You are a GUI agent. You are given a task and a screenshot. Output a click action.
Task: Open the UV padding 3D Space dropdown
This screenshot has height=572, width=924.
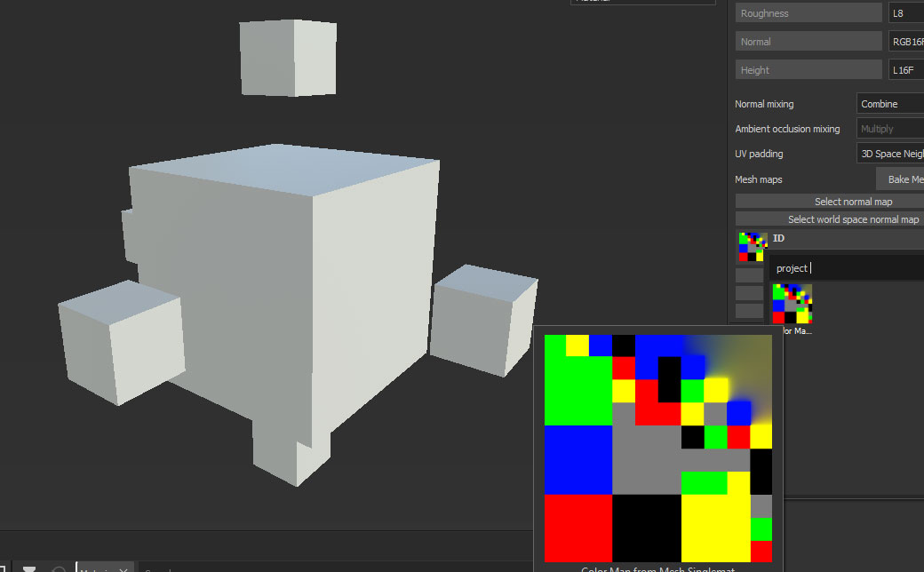(x=890, y=153)
